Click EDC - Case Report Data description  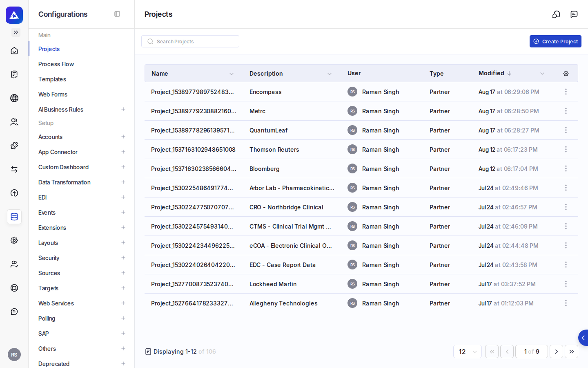[283, 265]
